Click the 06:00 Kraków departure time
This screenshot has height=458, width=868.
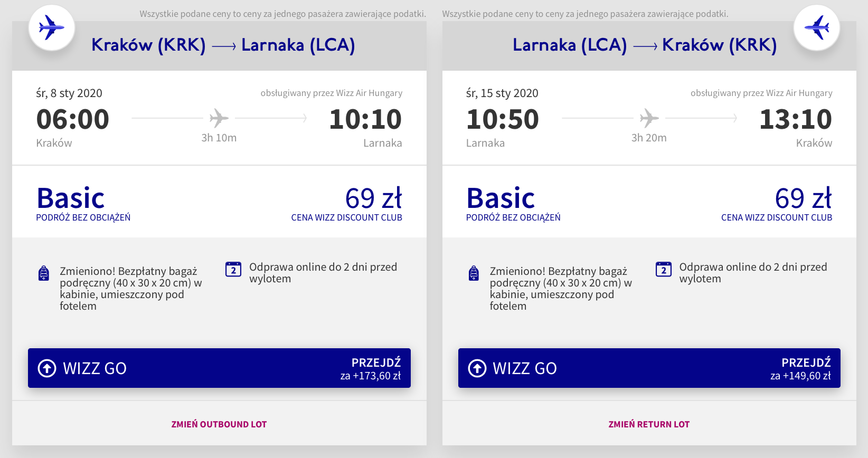73,119
